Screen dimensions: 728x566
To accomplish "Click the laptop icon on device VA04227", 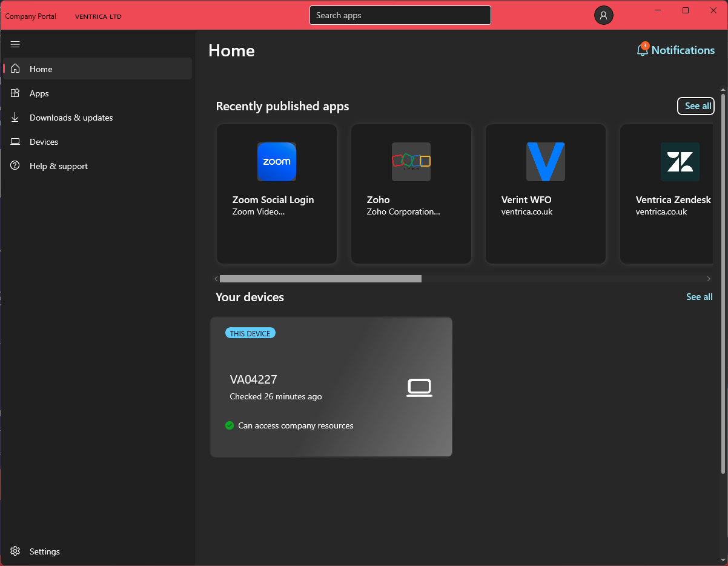I will [x=419, y=388].
